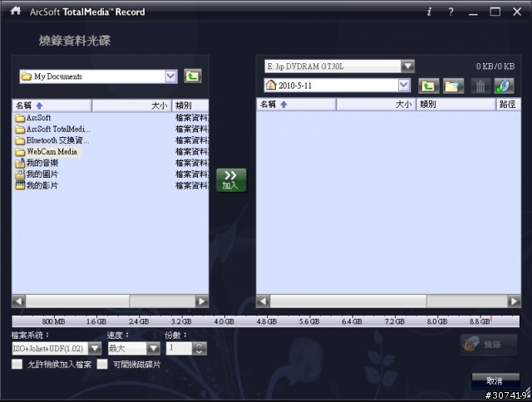Click disc pane scrollbar right arrow
Screen dimensions: 532x402
(x=514, y=301)
